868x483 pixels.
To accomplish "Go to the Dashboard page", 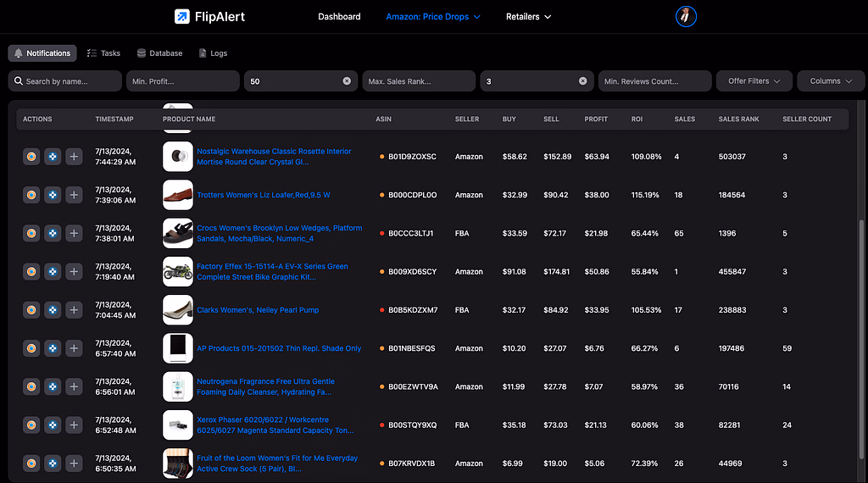I will point(339,17).
